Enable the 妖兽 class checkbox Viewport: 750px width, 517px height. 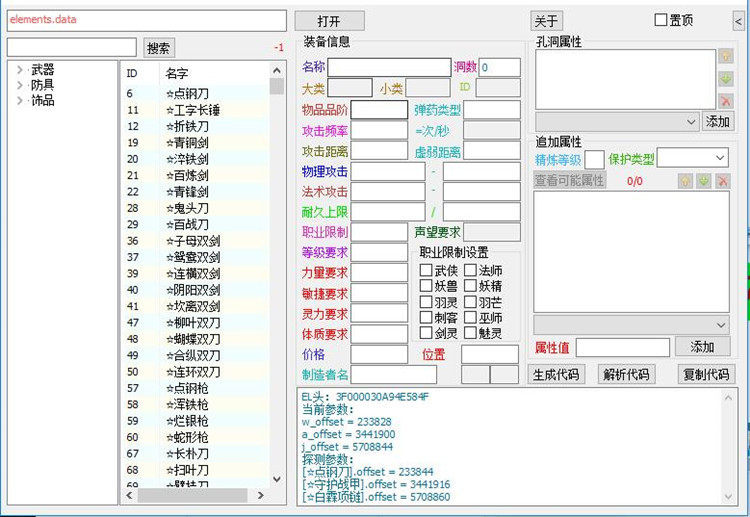[x=426, y=286]
